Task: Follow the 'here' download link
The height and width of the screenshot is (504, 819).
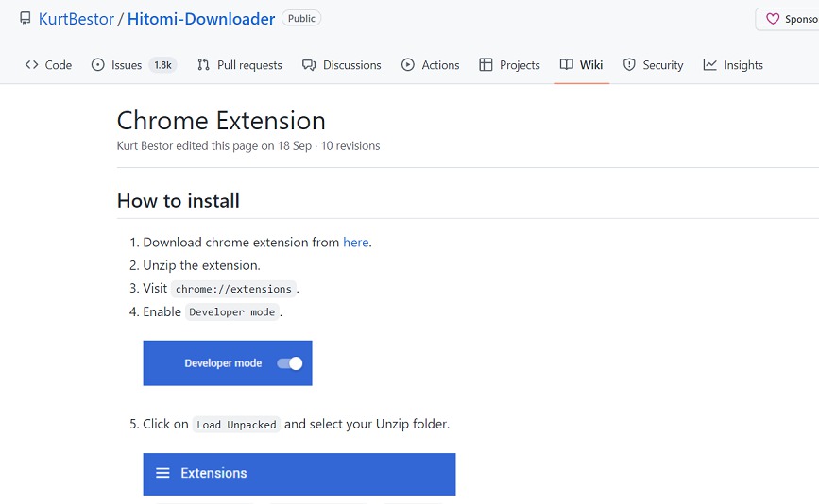Action: coord(356,242)
